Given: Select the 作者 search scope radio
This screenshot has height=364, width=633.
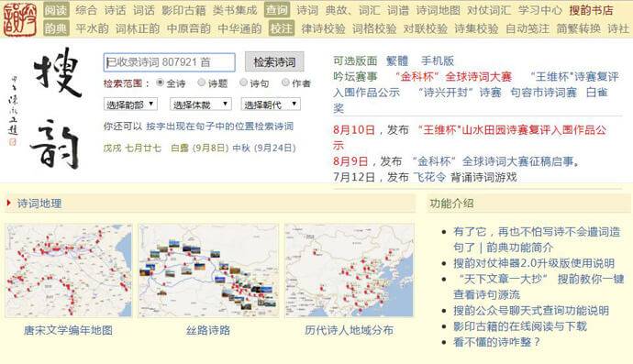Looking at the screenshot, I should (285, 83).
